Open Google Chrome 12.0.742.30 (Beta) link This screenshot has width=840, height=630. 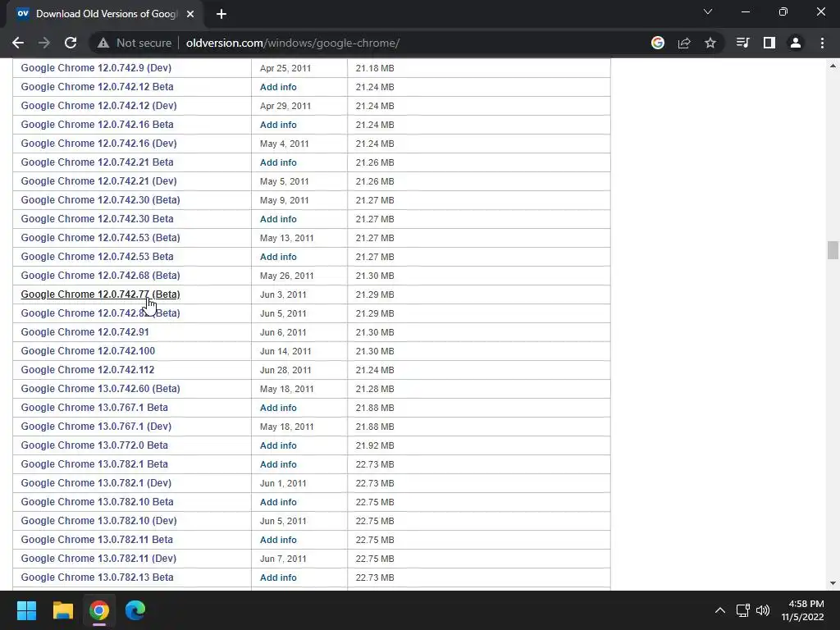click(x=100, y=200)
